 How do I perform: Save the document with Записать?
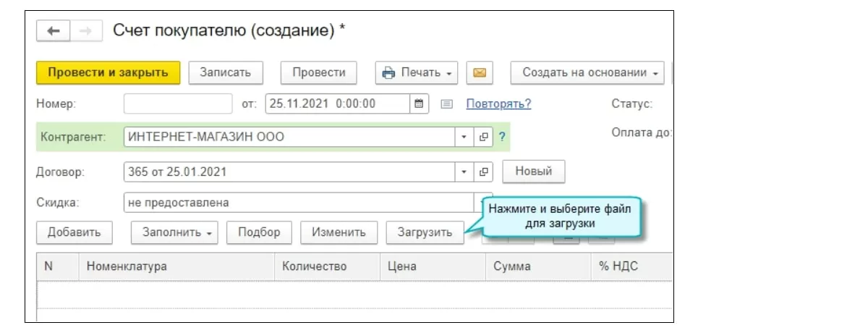point(225,72)
